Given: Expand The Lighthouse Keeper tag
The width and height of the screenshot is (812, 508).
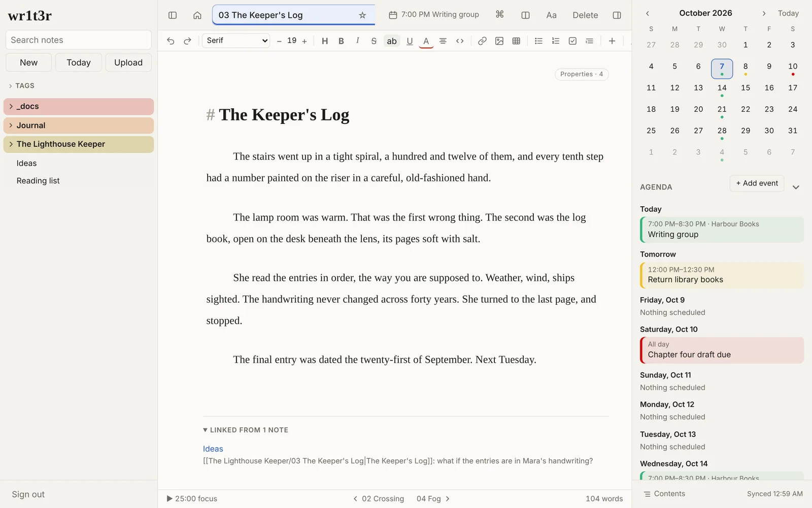Looking at the screenshot, I should 11,144.
